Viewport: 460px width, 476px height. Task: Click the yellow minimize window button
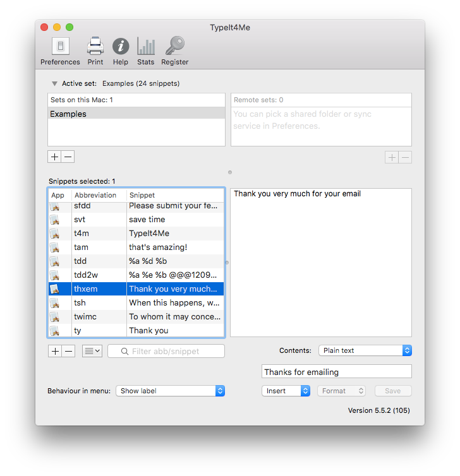click(57, 27)
